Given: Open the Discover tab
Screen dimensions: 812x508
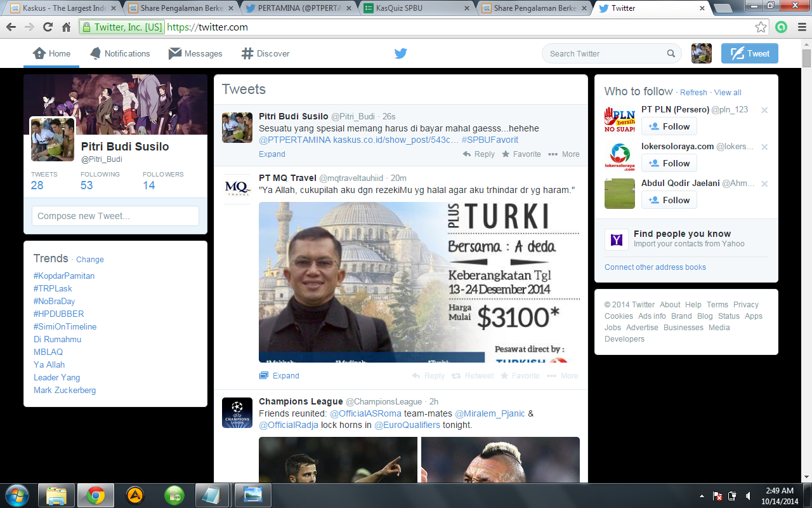Looking at the screenshot, I should coord(266,54).
